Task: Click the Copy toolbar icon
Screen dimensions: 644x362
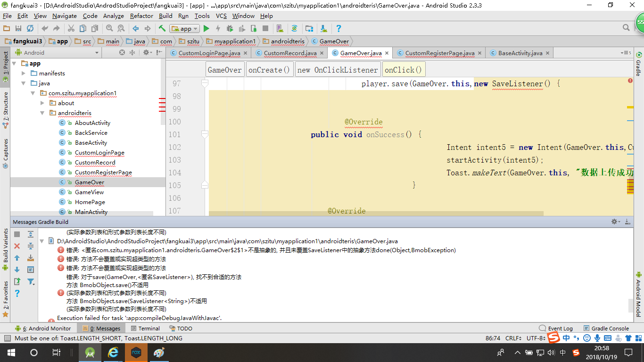Action: (83, 29)
